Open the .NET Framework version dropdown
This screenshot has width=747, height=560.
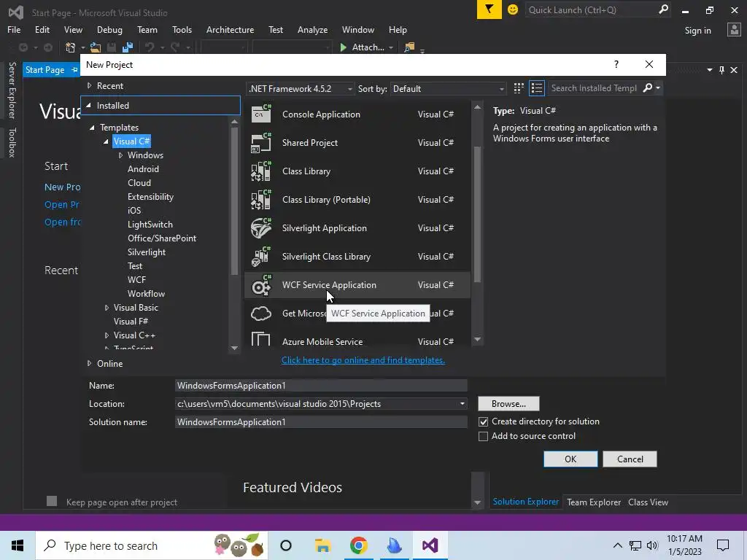pyautogui.click(x=300, y=88)
